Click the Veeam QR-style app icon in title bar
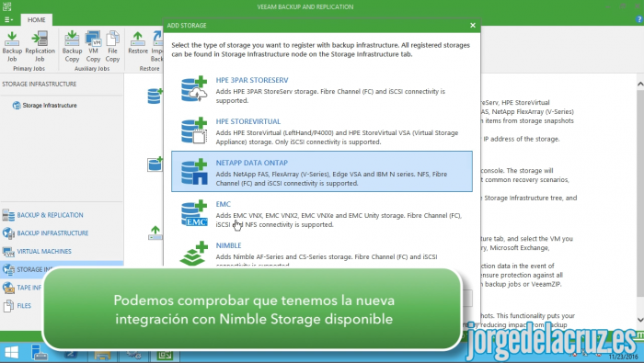 click(x=6, y=6)
